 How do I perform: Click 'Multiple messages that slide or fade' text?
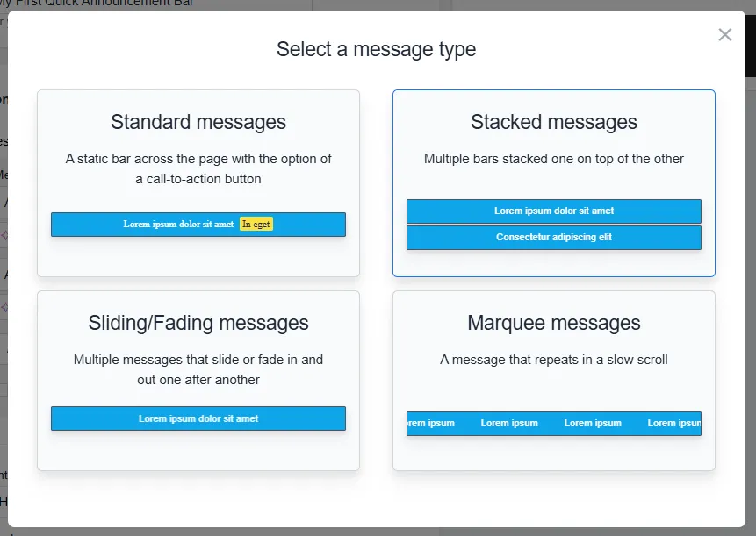pyautogui.click(x=198, y=369)
